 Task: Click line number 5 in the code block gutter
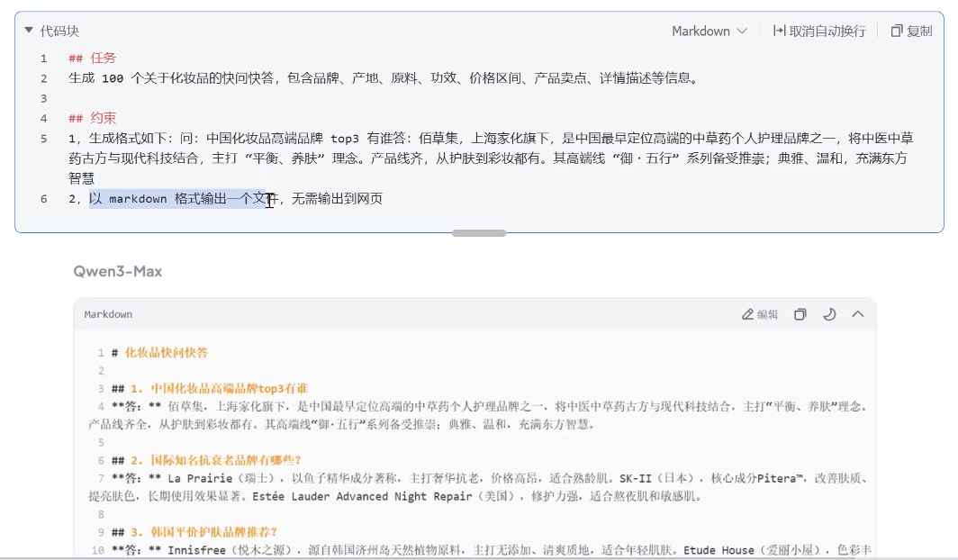pos(44,139)
